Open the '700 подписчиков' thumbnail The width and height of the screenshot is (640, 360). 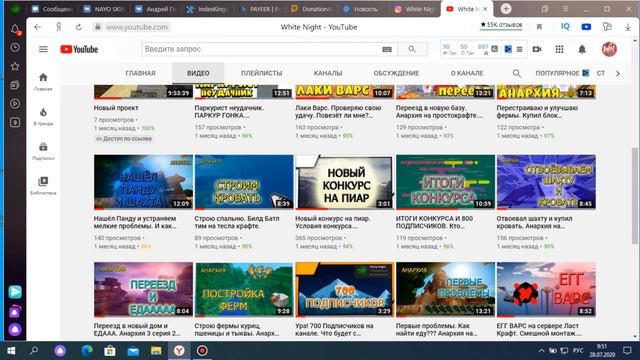[345, 290]
